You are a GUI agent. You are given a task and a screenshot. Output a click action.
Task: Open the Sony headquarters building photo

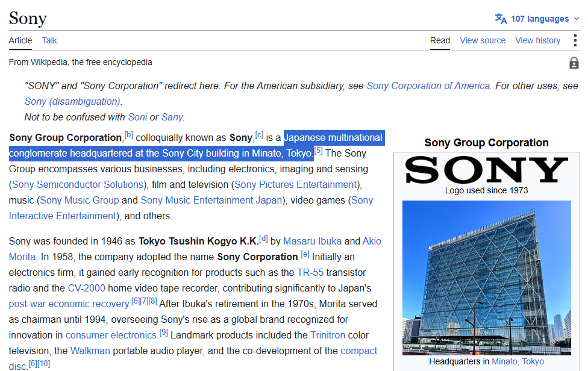click(x=486, y=278)
